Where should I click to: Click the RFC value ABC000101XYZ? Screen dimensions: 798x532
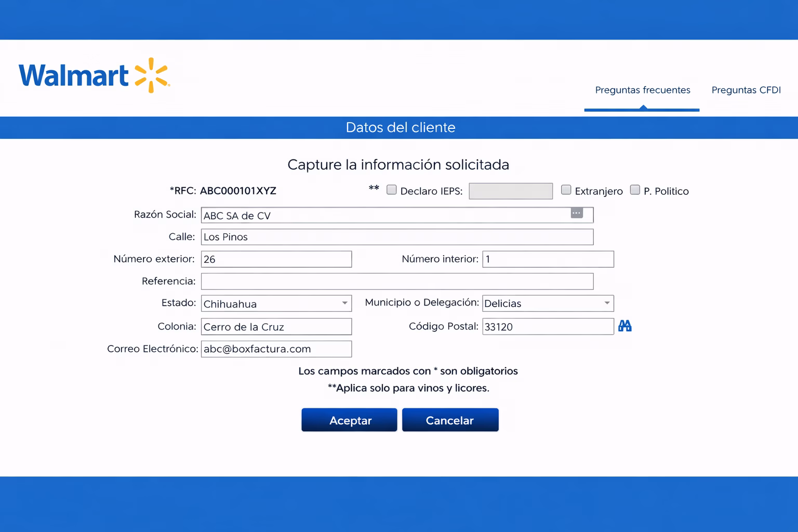[x=238, y=191]
